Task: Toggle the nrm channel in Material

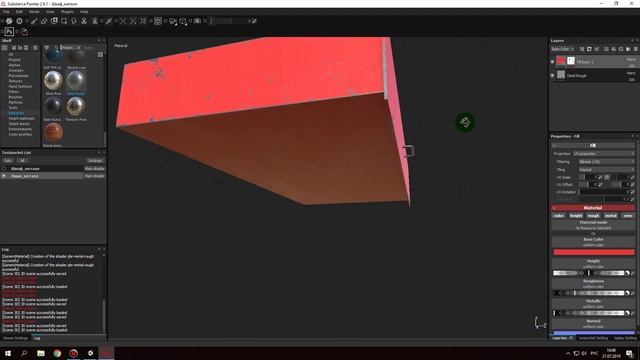Action: 628,216
